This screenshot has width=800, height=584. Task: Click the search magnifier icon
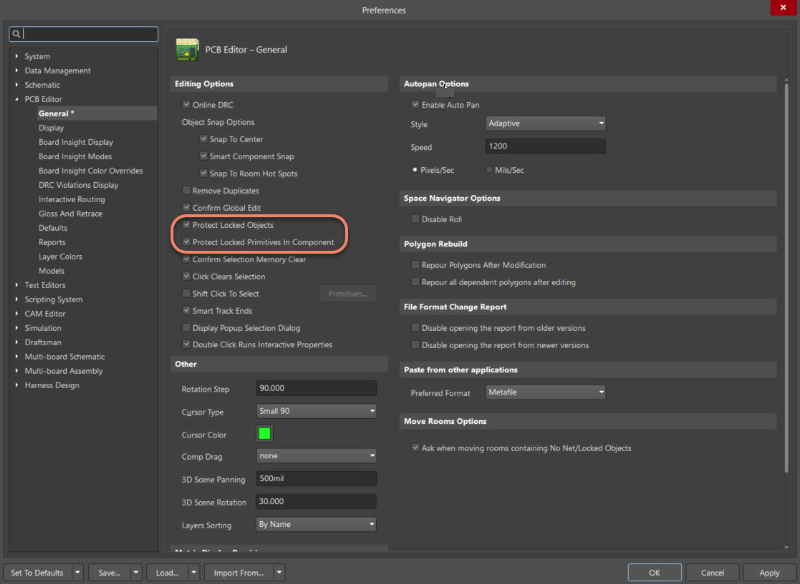point(16,34)
